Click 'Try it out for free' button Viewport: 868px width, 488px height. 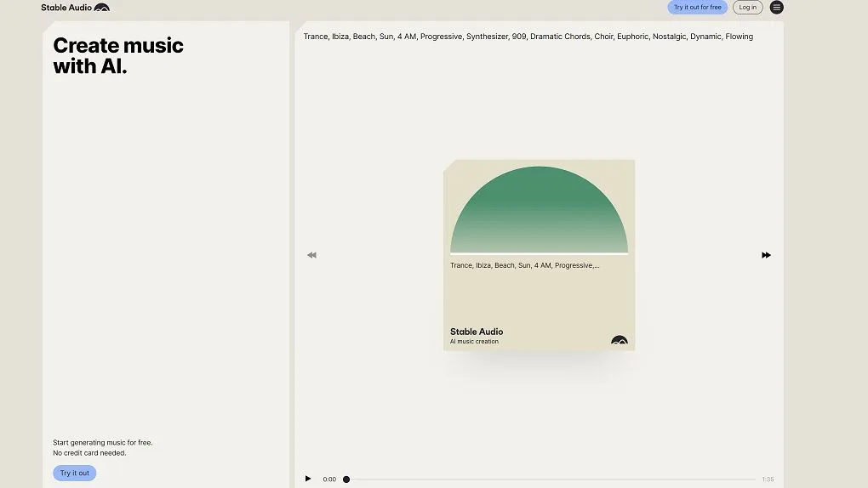[698, 7]
